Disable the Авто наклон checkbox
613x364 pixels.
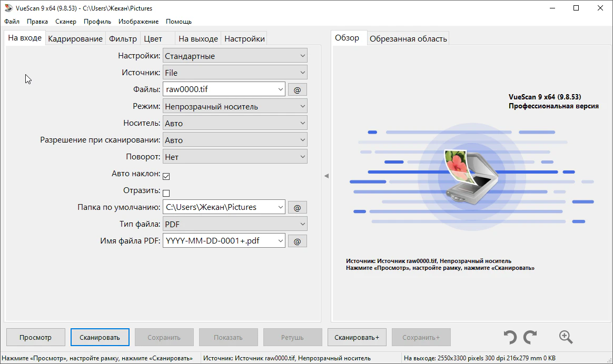pyautogui.click(x=166, y=176)
